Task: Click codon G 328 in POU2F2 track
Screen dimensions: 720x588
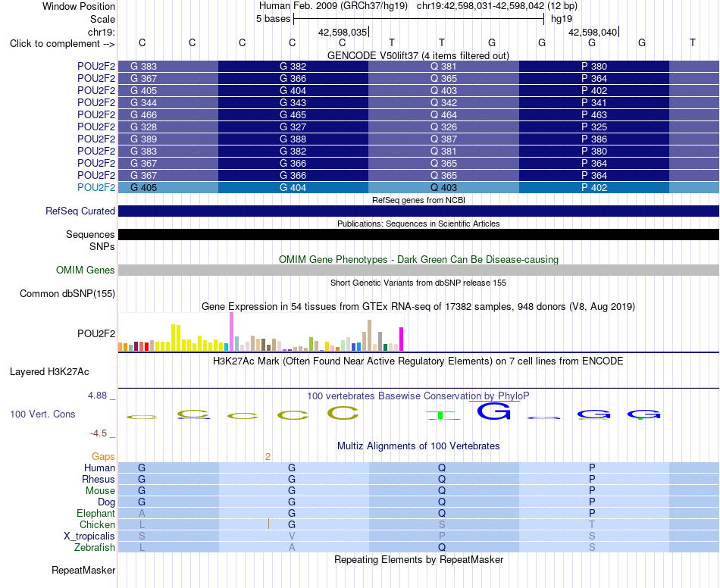Action: (x=143, y=127)
